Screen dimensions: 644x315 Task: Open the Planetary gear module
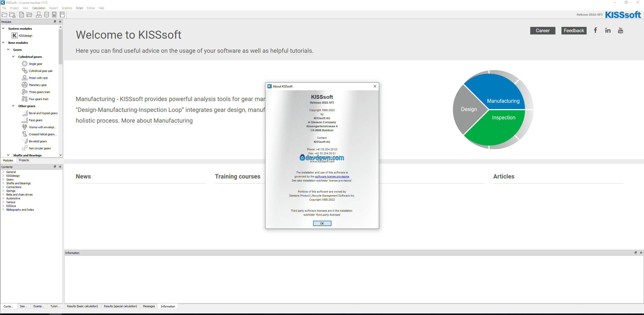point(38,85)
